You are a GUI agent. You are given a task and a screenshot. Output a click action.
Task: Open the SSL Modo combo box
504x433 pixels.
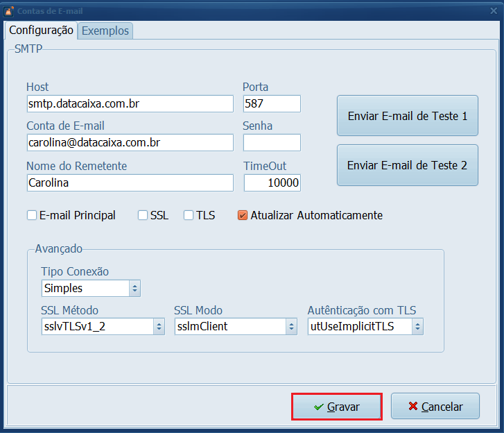click(x=292, y=327)
